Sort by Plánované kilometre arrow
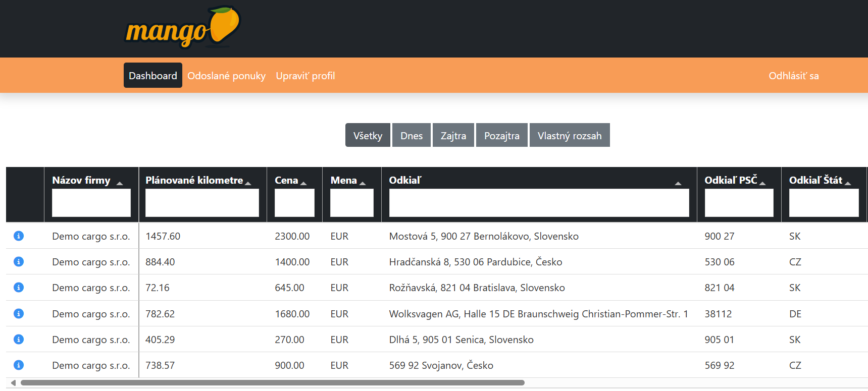 pyautogui.click(x=248, y=183)
